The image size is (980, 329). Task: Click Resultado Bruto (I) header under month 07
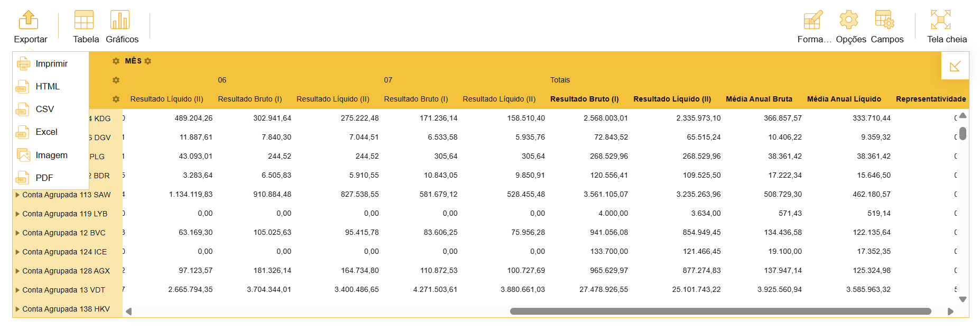416,99
